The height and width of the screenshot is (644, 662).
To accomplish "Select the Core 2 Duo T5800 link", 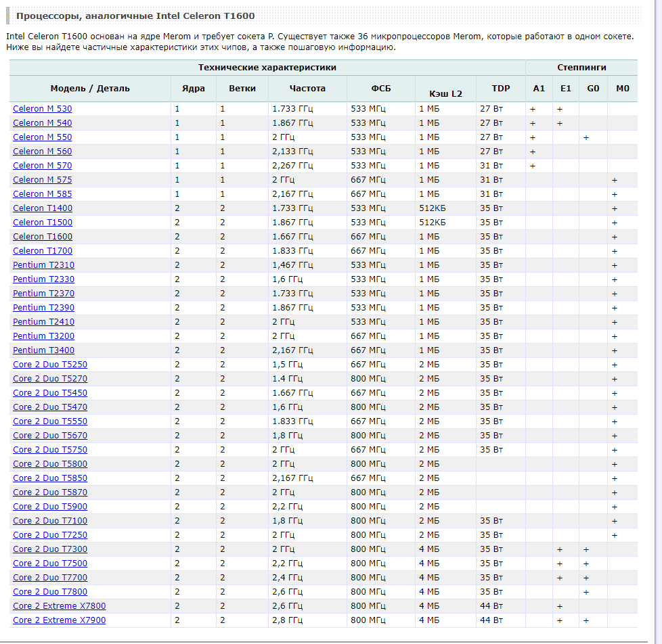I will (50, 464).
